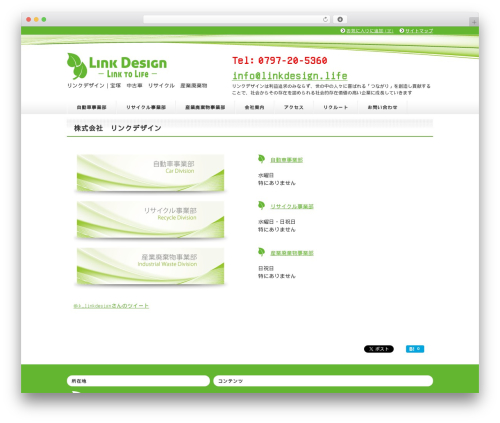
Task: Click 水曜日・日祝日 text under リサイクル事業部
Action: tap(277, 222)
